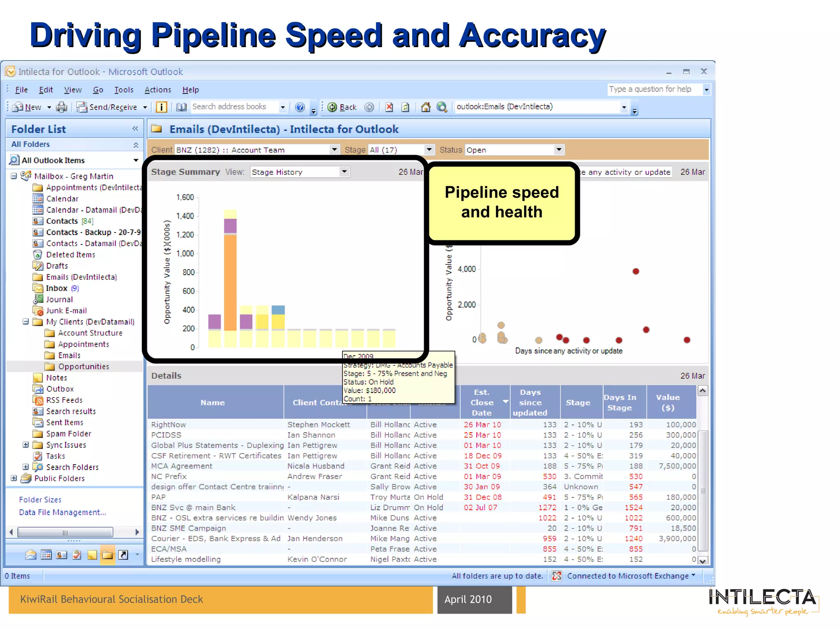The height and width of the screenshot is (630, 840).
Task: Open the Stage History view dropdown
Action: (345, 172)
